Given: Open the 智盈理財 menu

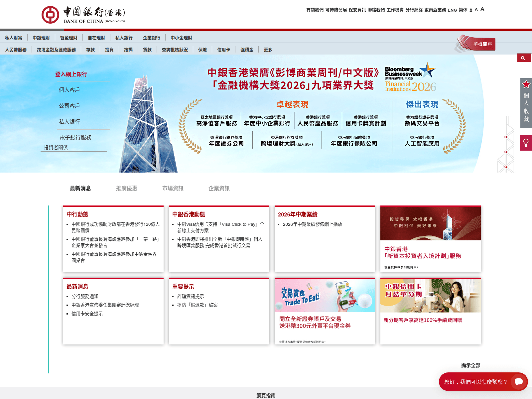Looking at the screenshot, I should (69, 38).
